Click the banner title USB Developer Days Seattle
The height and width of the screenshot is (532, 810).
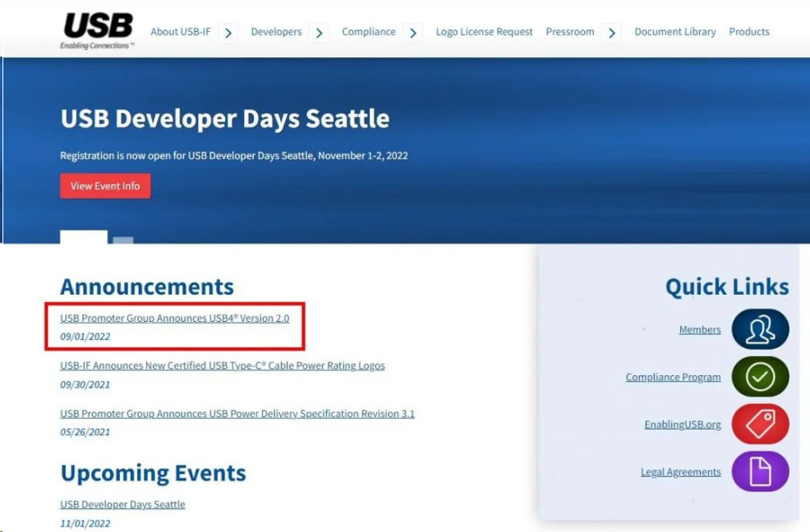[x=225, y=118]
